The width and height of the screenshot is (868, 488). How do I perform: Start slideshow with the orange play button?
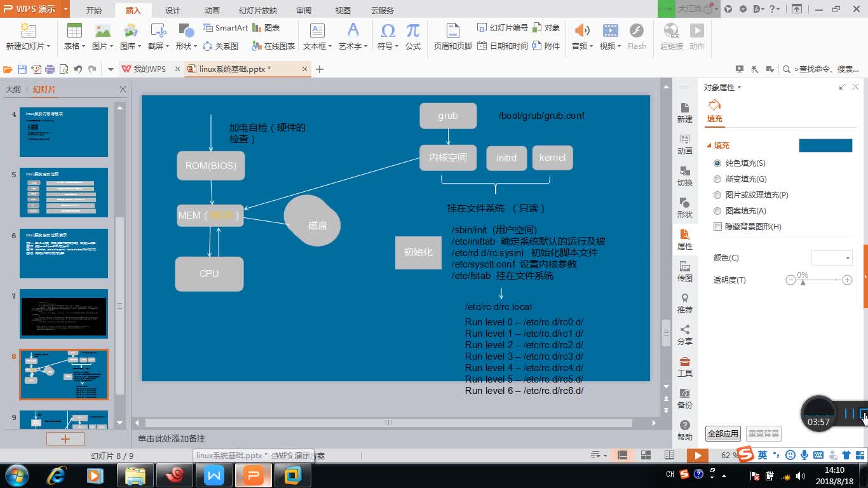click(698, 455)
